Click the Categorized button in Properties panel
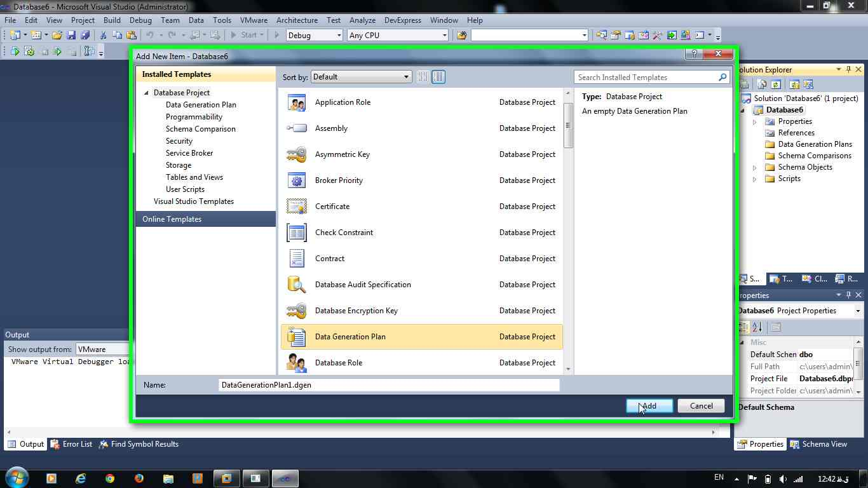The width and height of the screenshot is (868, 488). pos(744,327)
